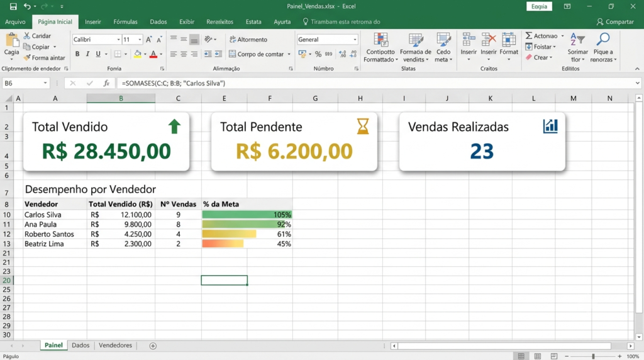Open the font size 11 dropdown
Viewport: 644px width, 360px height.
click(x=140, y=40)
